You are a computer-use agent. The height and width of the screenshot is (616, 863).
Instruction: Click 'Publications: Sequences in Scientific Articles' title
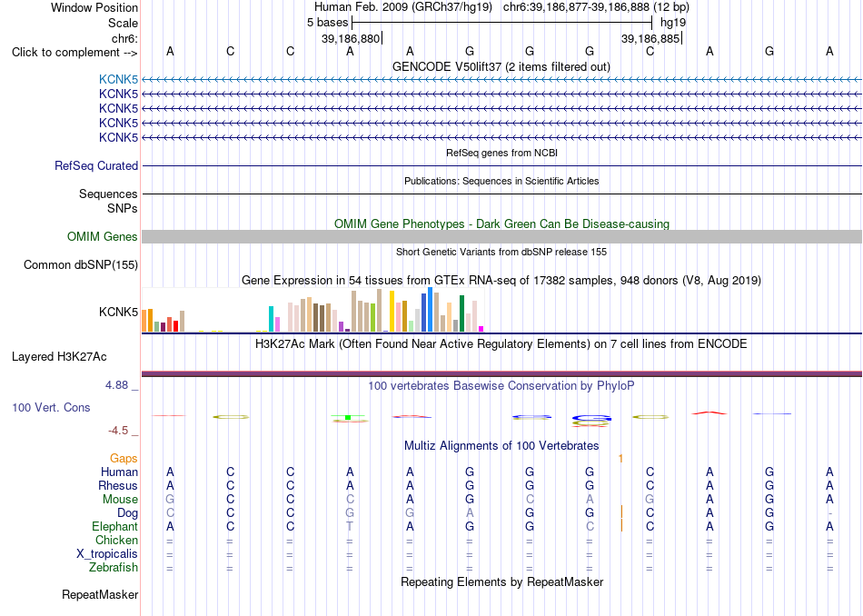pyautogui.click(x=501, y=181)
